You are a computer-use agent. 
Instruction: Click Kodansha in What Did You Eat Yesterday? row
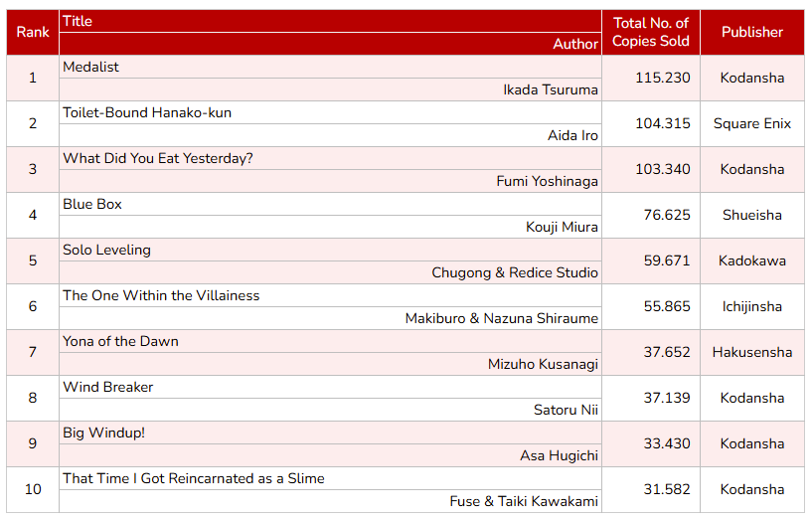(x=752, y=169)
